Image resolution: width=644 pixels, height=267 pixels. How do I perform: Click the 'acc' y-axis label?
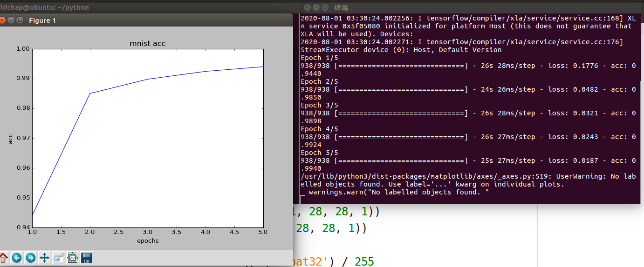pyautogui.click(x=10, y=138)
